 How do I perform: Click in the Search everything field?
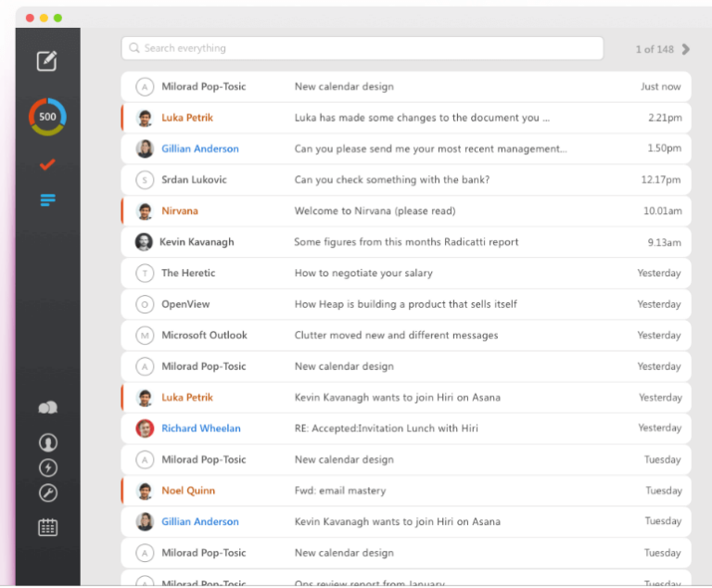(362, 48)
